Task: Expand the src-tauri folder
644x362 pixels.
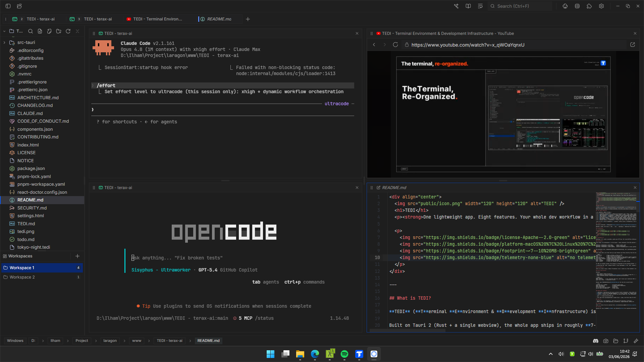Action: [4, 43]
